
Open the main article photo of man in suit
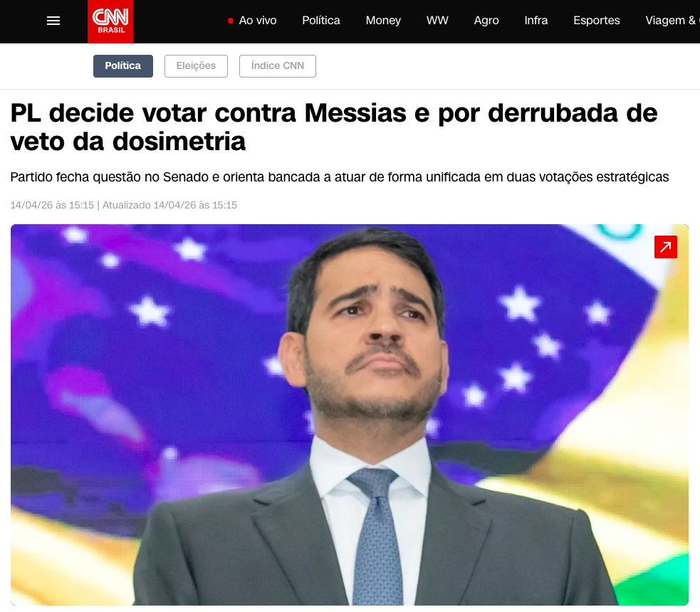click(x=350, y=415)
